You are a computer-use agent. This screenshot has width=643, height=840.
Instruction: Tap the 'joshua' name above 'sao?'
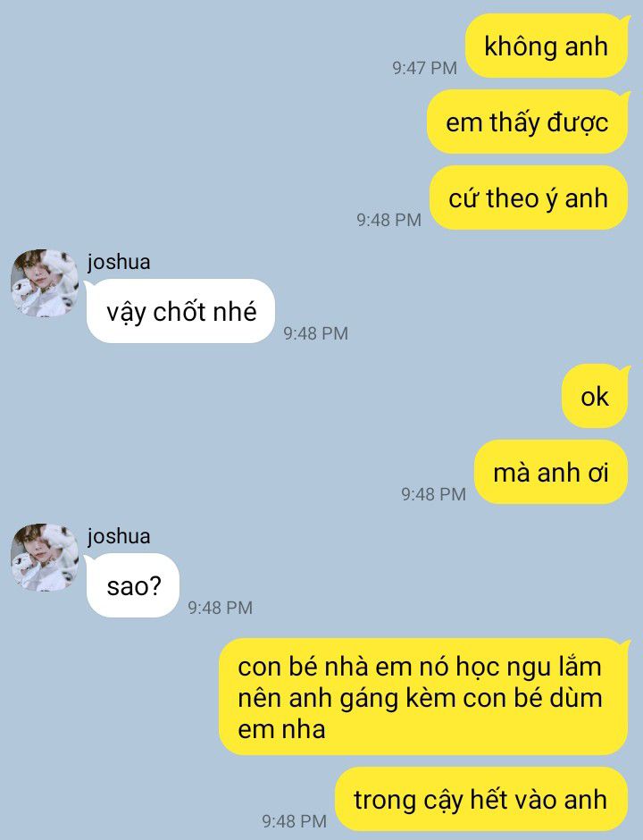pos(119,536)
